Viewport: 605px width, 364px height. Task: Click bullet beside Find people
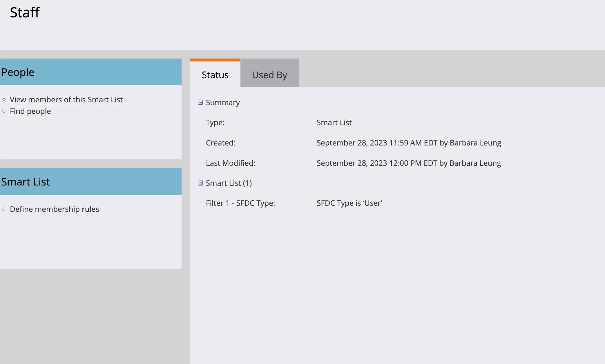point(4,111)
